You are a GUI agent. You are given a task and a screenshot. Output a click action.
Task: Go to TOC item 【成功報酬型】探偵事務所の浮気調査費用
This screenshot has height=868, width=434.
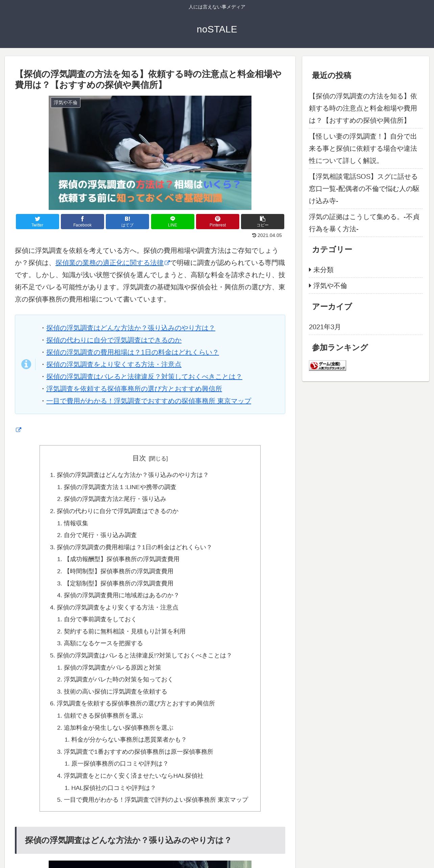(122, 559)
